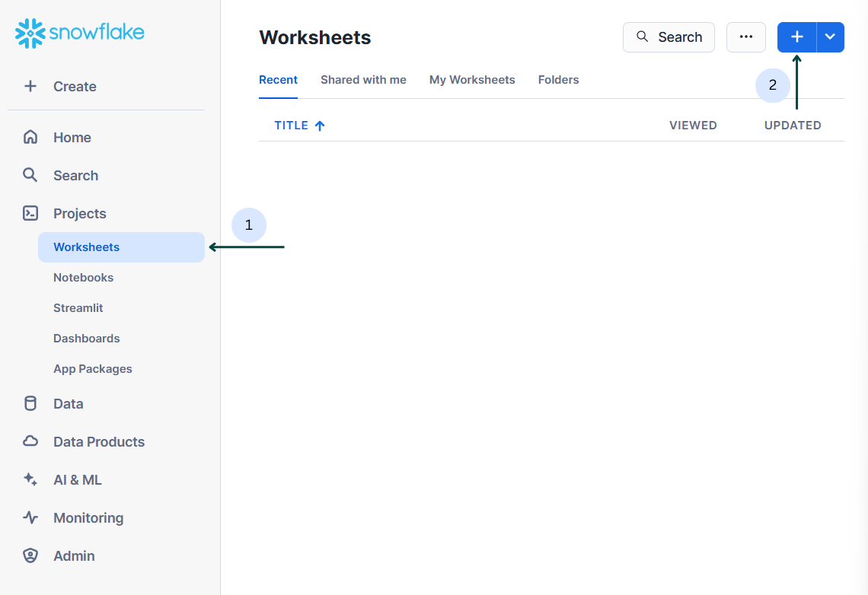Click the Admin shield icon
Viewport: 868px width, 595px height.
click(30, 555)
